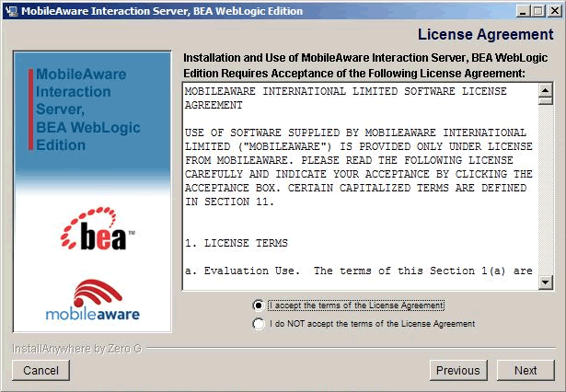
Task: Click the 'License Agreement' heading
Action: pyautogui.click(x=486, y=35)
